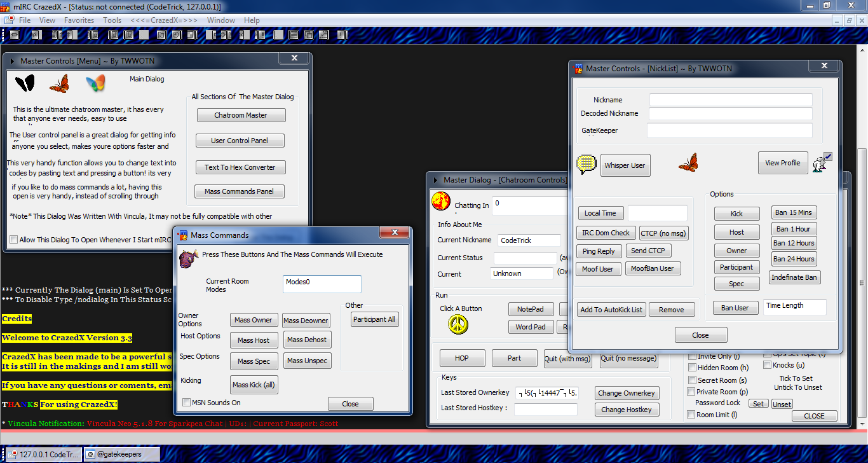
Task: Click MoofBan User button
Action: pyautogui.click(x=653, y=268)
